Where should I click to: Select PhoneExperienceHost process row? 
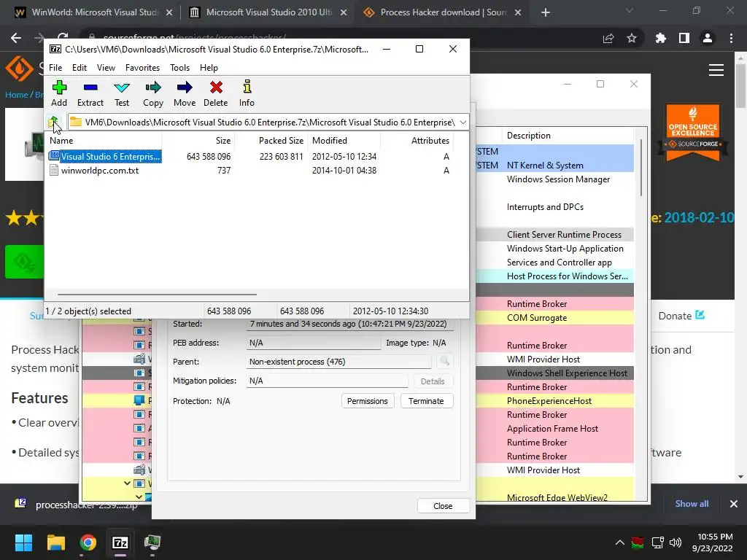coord(555,401)
